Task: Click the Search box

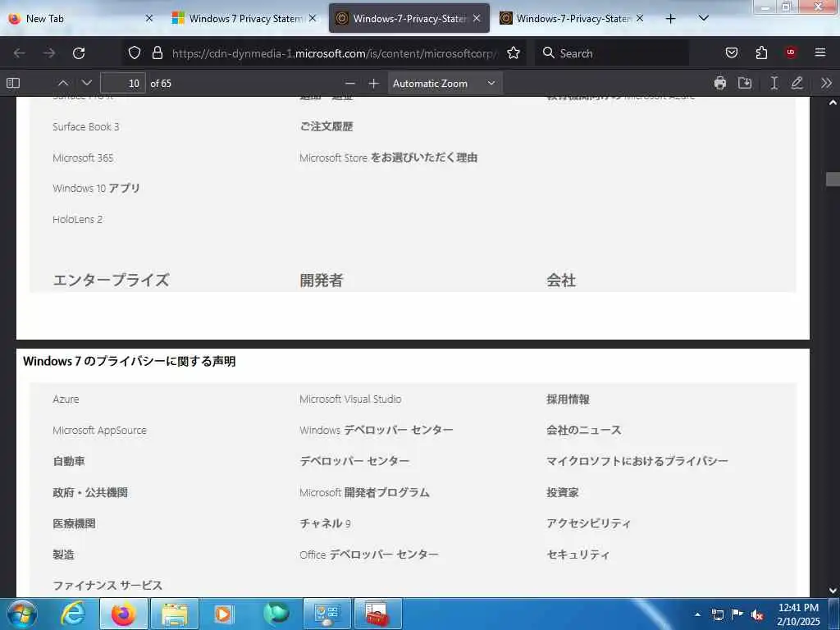Action: click(x=612, y=53)
